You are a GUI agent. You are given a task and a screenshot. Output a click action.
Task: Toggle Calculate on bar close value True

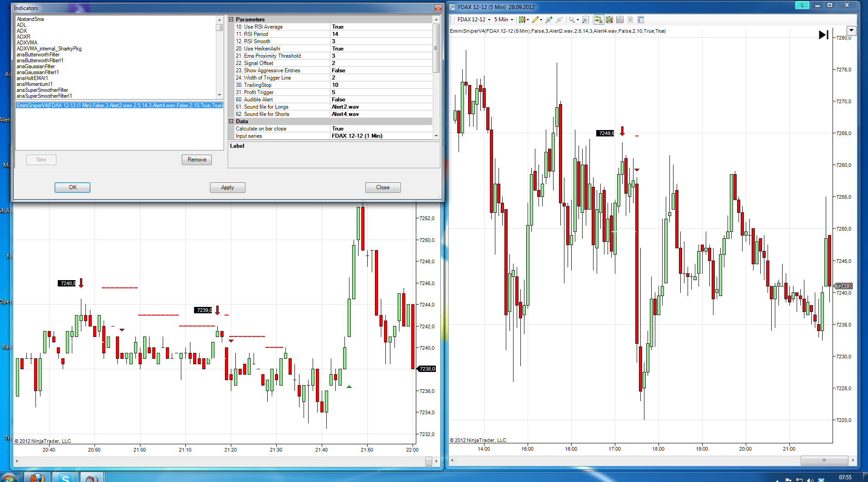[381, 129]
